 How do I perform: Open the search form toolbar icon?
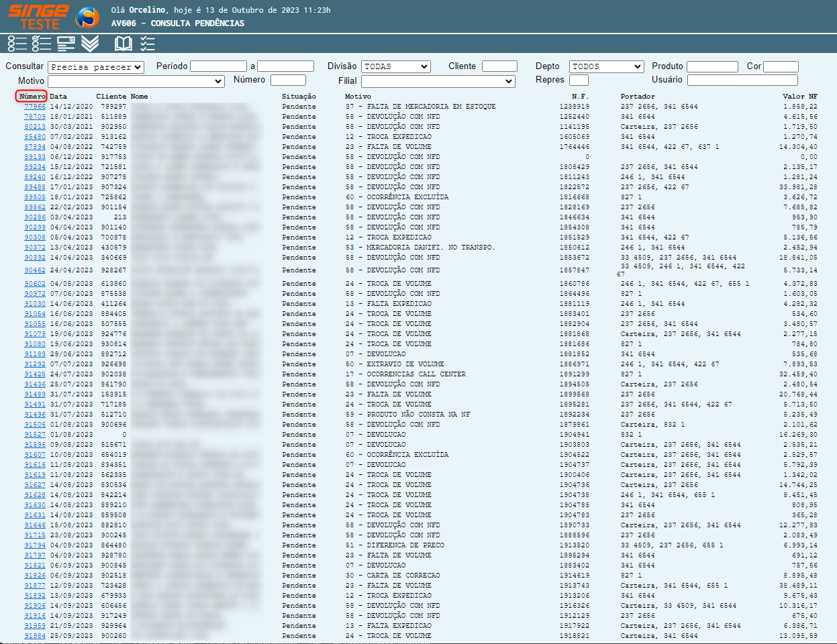(66, 44)
